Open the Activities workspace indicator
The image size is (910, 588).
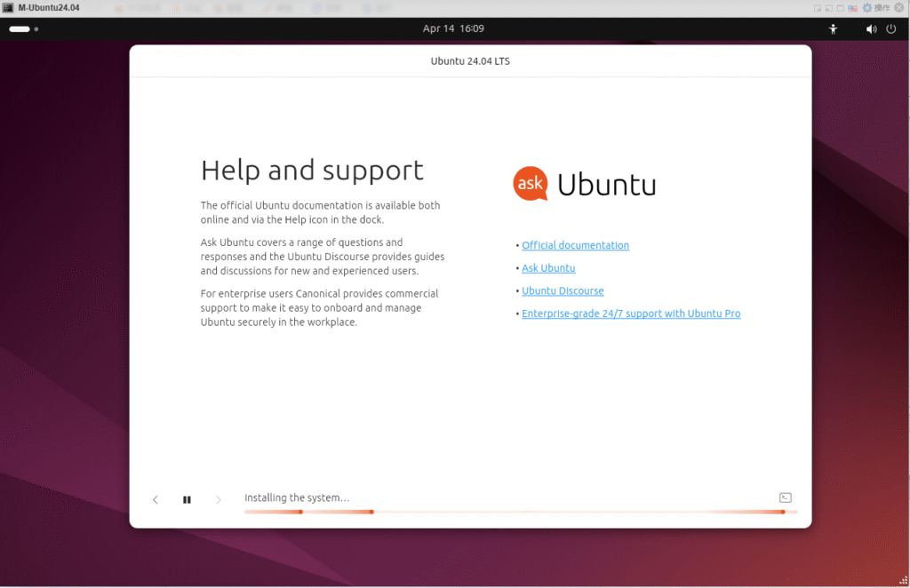click(23, 28)
